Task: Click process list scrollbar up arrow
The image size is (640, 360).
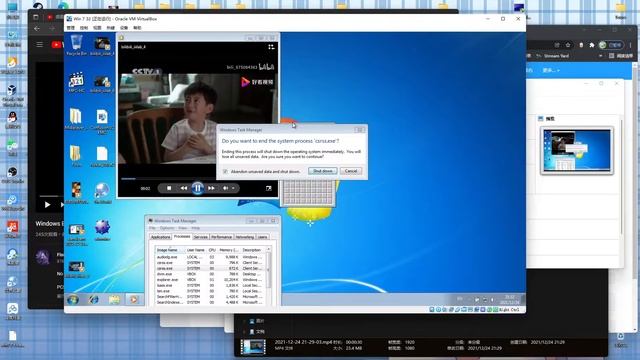Action: click(x=269, y=249)
